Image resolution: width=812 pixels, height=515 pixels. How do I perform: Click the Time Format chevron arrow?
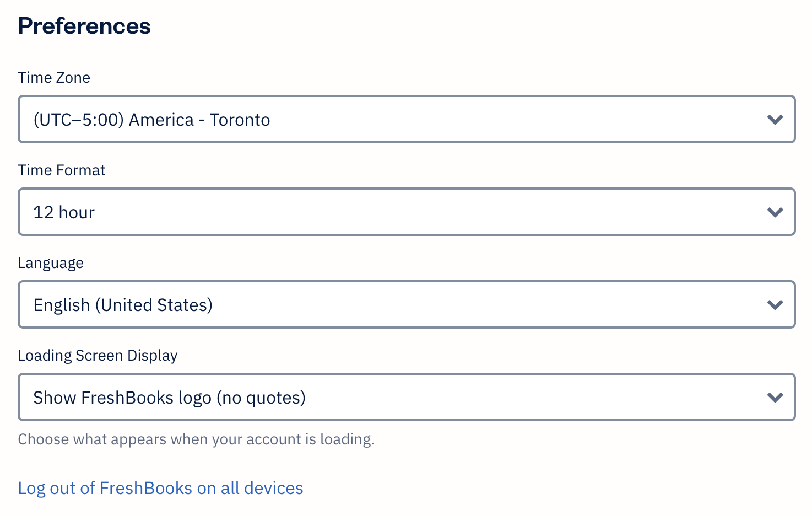pyautogui.click(x=775, y=212)
